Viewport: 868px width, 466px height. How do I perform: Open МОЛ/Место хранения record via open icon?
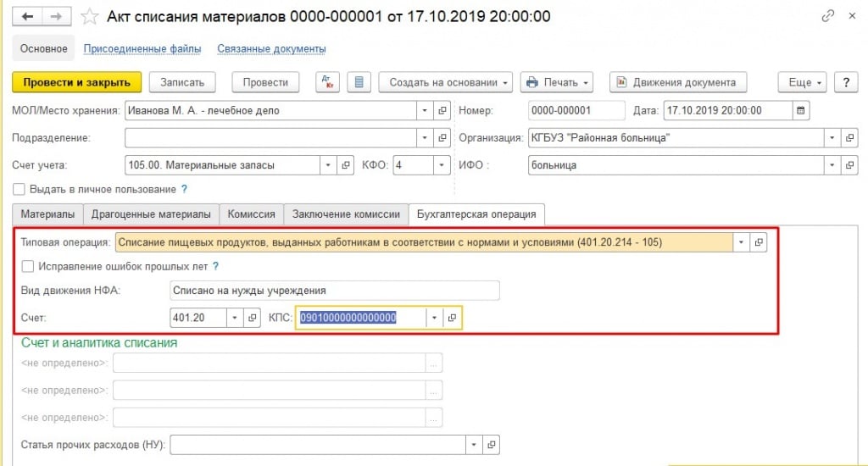point(442,110)
